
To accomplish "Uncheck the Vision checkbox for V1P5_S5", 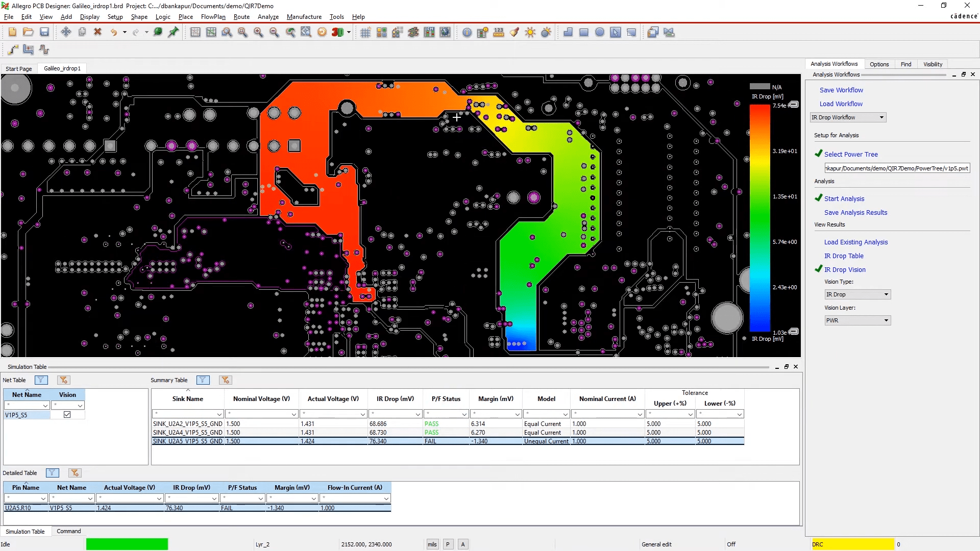I will (67, 415).
